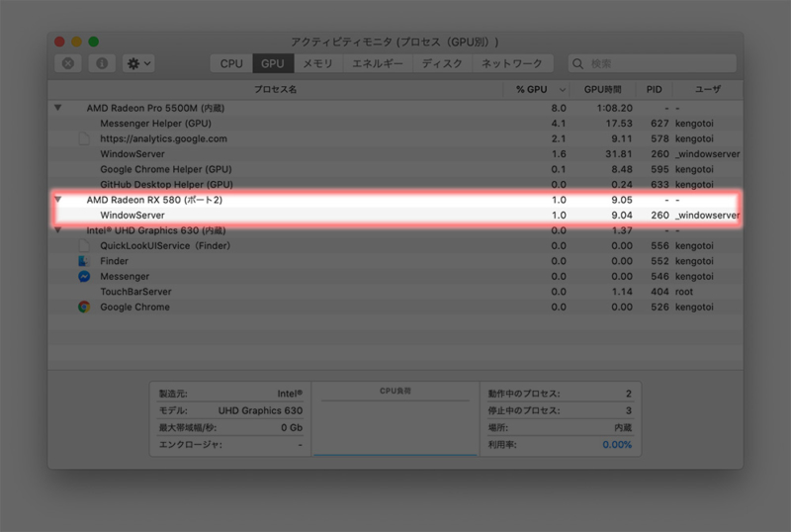Click the UHD Graphics 630 model value
The width and height of the screenshot is (791, 532).
click(x=260, y=410)
